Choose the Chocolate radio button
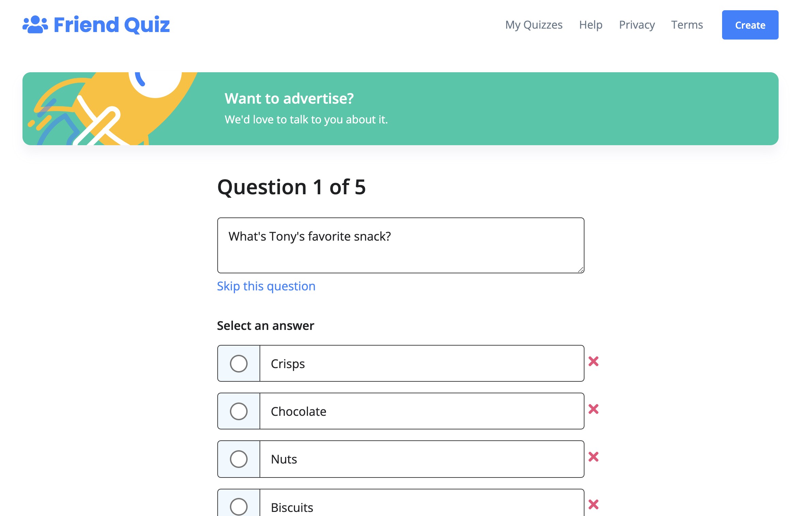This screenshot has height=516, width=812. (x=238, y=411)
